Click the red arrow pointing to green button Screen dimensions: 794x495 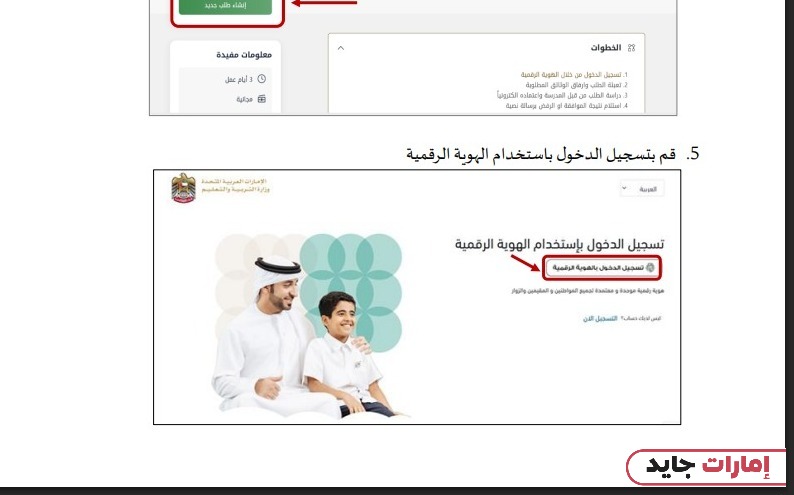coord(324,3)
